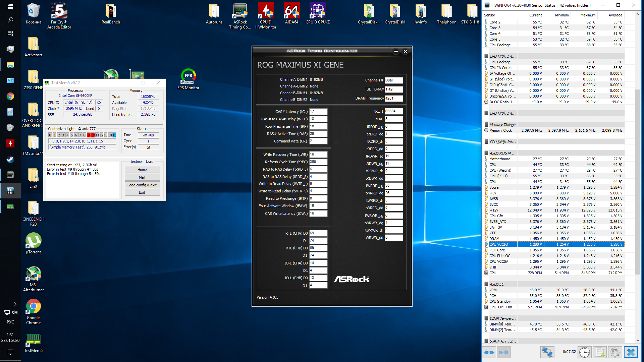Show hidden tray icons chevron
The height and width of the screenshot is (362, 644).
coord(15,304)
